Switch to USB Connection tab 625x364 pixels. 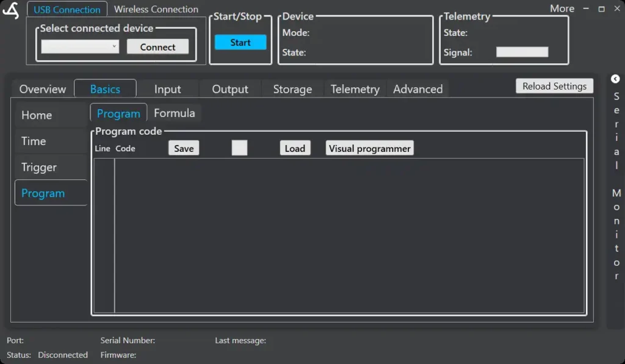[x=67, y=9]
